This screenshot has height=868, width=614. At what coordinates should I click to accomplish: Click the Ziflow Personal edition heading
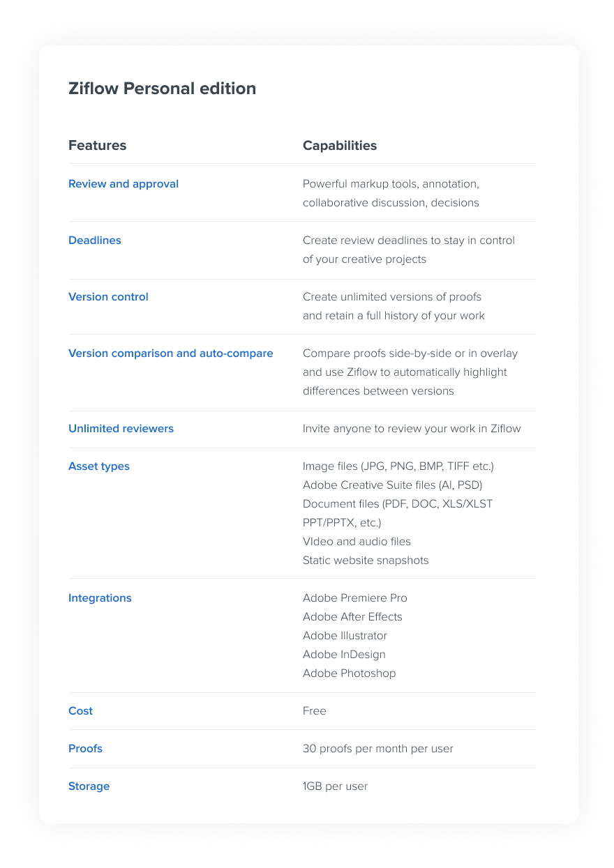(162, 89)
